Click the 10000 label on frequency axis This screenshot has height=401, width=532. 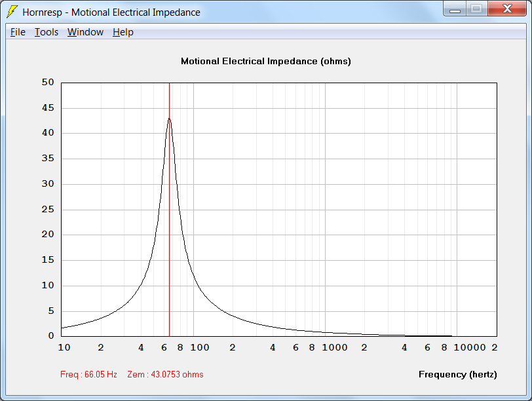[x=470, y=347]
